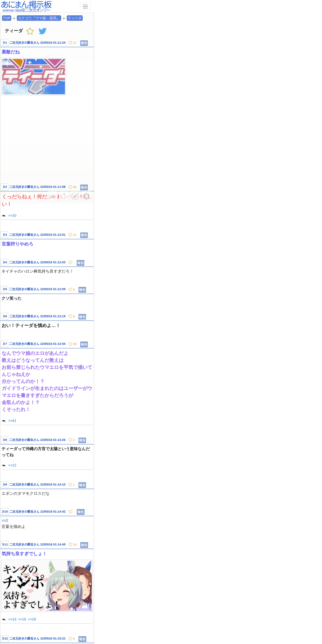This screenshot has width=322, height=644.
Task: Open the hamburger navigation menu
Action: tap(85, 7)
